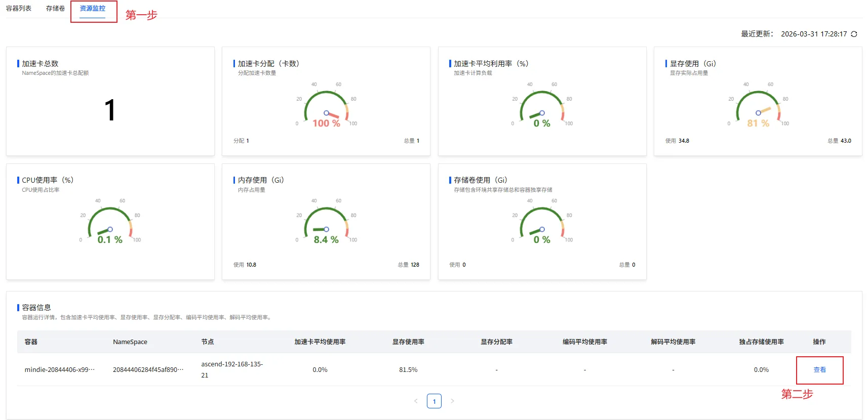Refresh the monitoring data with the reload icon
This screenshot has height=420, width=868.
pyautogui.click(x=854, y=34)
